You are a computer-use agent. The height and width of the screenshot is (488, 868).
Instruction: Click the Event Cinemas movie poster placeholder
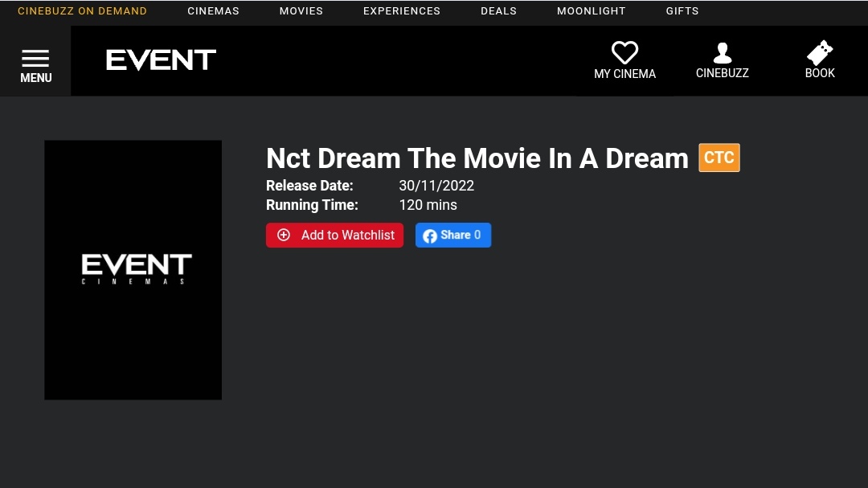pos(133,270)
